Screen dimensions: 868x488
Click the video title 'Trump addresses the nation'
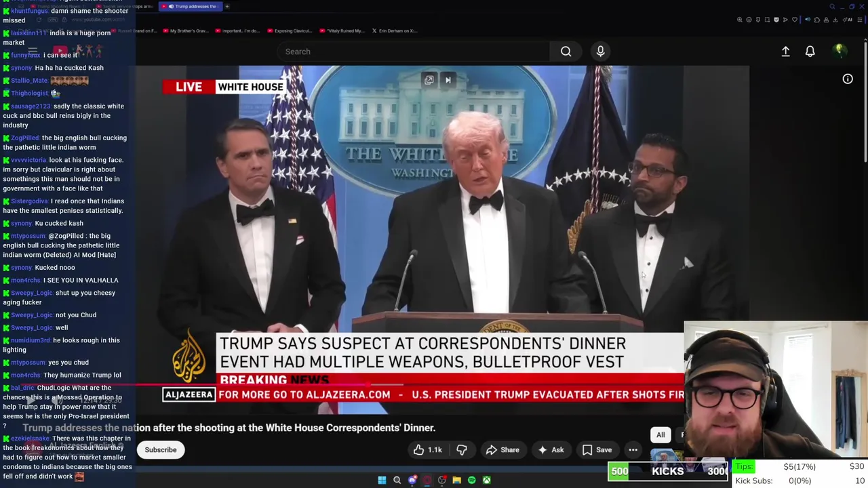229,428
